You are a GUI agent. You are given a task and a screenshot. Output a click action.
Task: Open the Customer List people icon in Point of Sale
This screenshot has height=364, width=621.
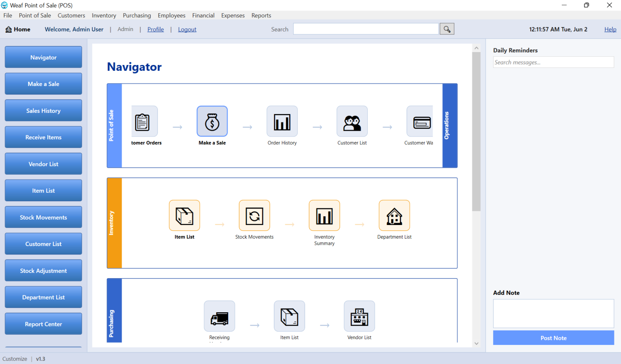352,121
